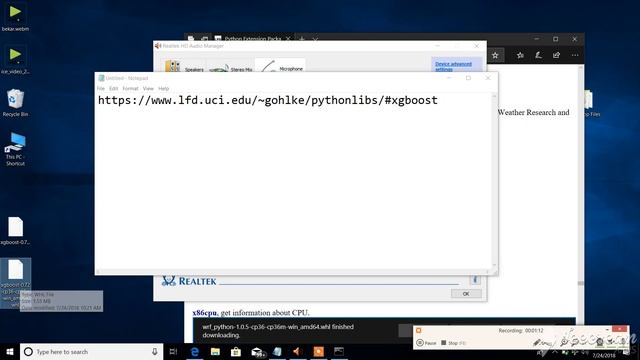640x360 pixels.
Task: Click OK in Realtek HD Audio Manager
Action: (x=466, y=294)
